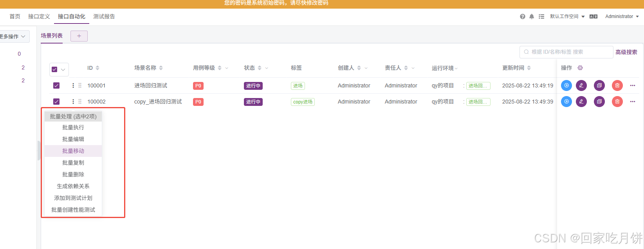This screenshot has width=644, height=249.
Task: Select the 场景列表 tab
Action: tap(52, 36)
